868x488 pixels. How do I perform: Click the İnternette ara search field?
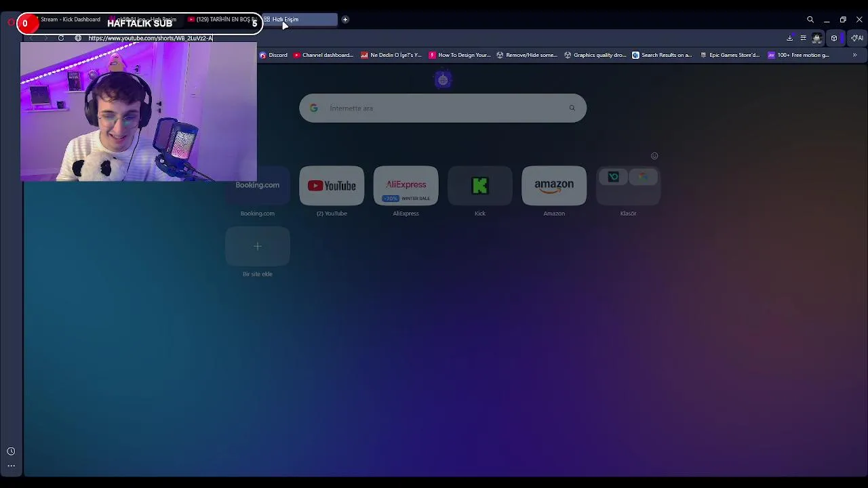point(443,108)
